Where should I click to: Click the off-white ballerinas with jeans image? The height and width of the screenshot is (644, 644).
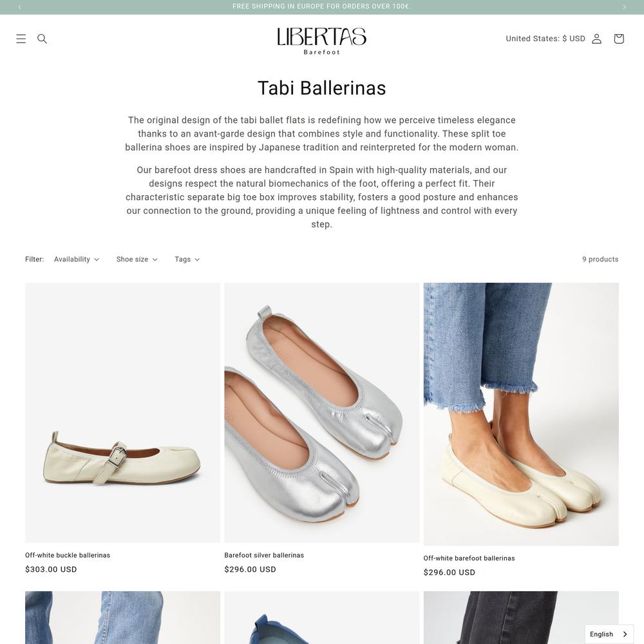point(521,414)
